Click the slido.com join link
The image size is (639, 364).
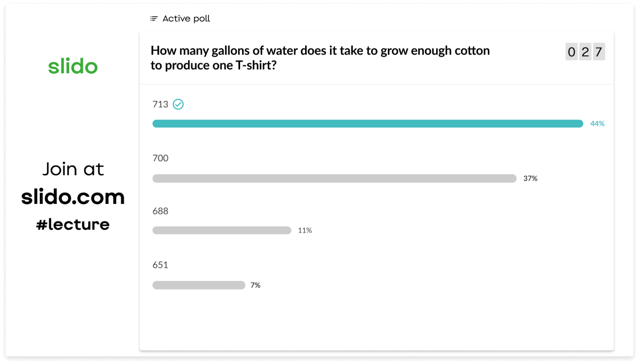73,196
